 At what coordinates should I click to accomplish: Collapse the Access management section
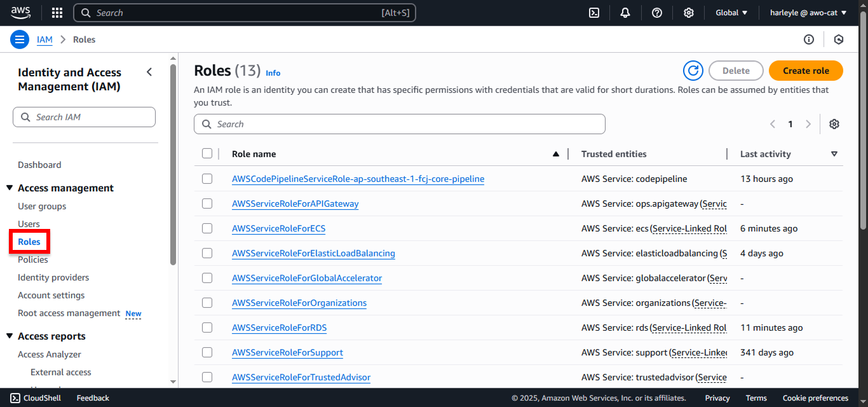click(10, 188)
